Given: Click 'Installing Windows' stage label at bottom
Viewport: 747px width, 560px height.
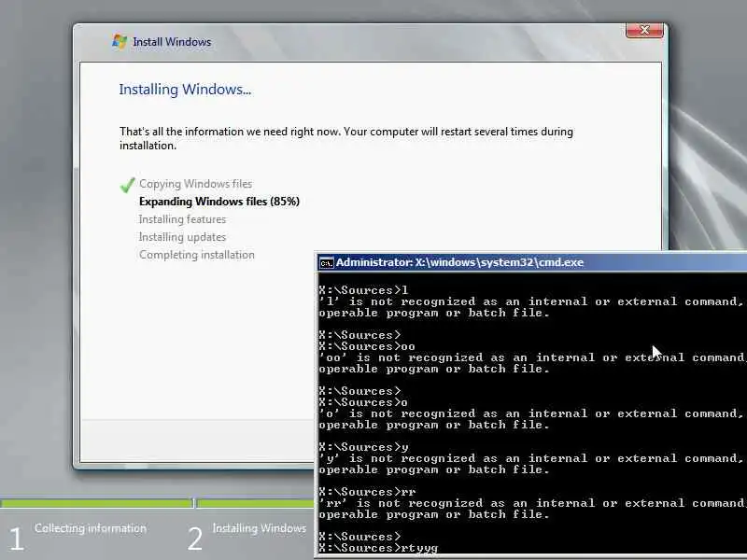Looking at the screenshot, I should [260, 528].
